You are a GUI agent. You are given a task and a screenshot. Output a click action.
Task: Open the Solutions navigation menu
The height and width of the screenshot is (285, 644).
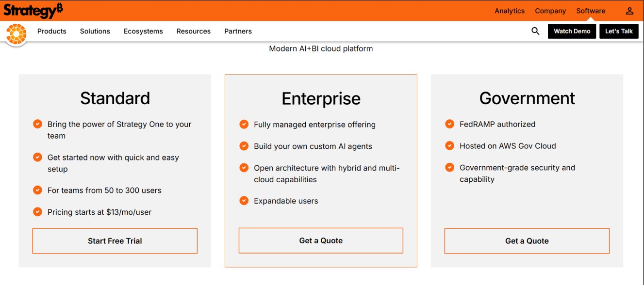pos(95,31)
